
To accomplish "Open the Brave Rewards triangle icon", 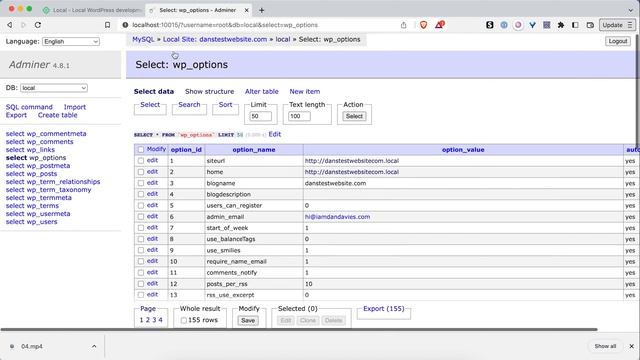I will 439,25.
